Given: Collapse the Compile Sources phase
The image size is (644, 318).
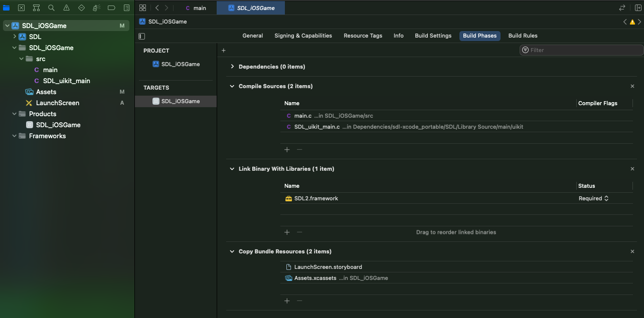Looking at the screenshot, I should click(232, 86).
